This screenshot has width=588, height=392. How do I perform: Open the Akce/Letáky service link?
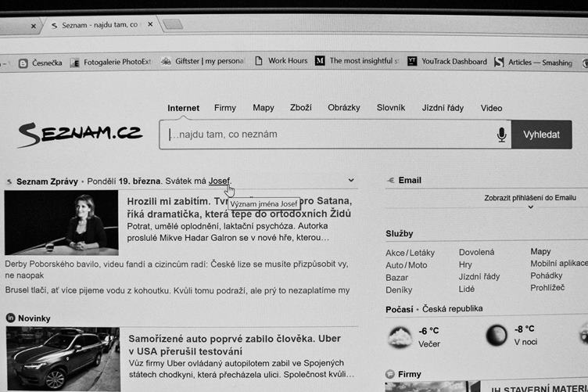410,253
